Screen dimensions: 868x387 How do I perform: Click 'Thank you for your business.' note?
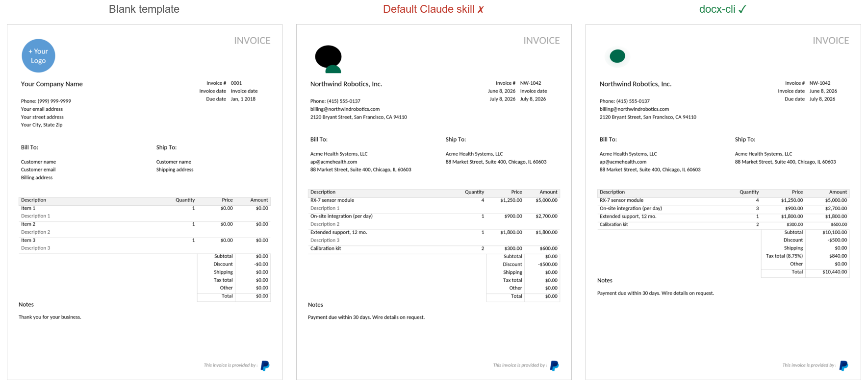point(50,317)
